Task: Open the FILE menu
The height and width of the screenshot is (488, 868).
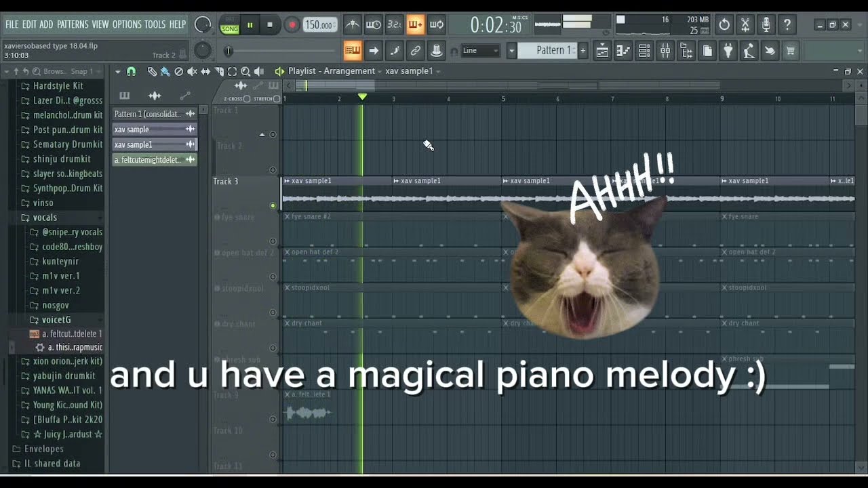Action: pos(12,24)
